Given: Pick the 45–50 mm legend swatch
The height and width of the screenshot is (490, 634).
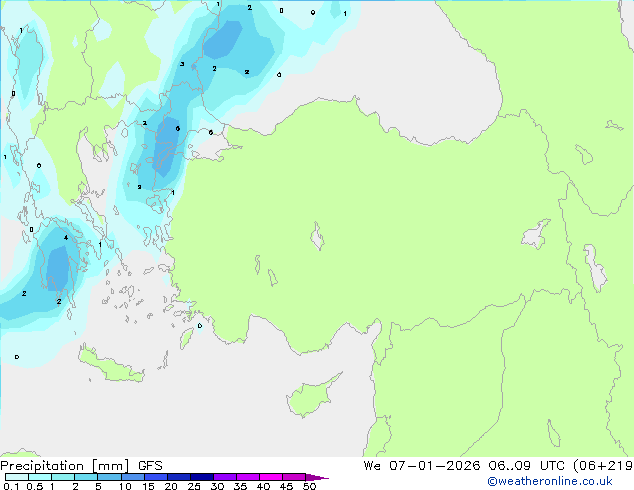Looking at the screenshot, I should (x=294, y=477).
